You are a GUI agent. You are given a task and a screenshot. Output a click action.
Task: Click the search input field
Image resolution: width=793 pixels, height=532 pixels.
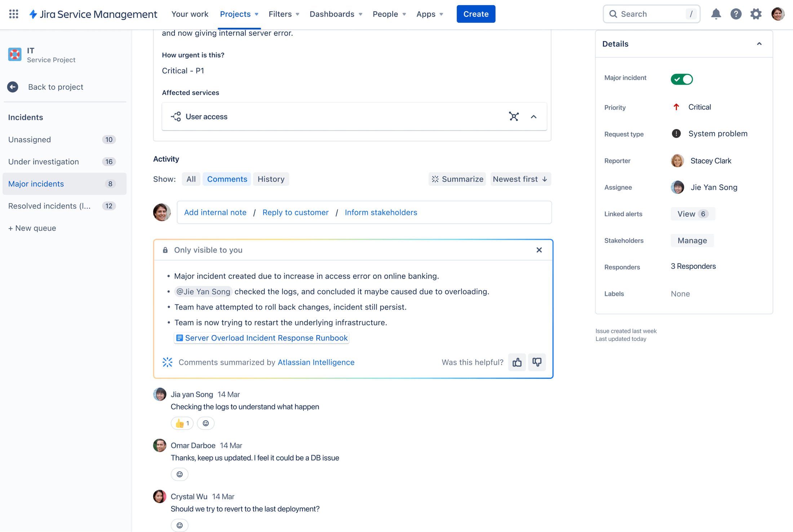click(x=651, y=14)
